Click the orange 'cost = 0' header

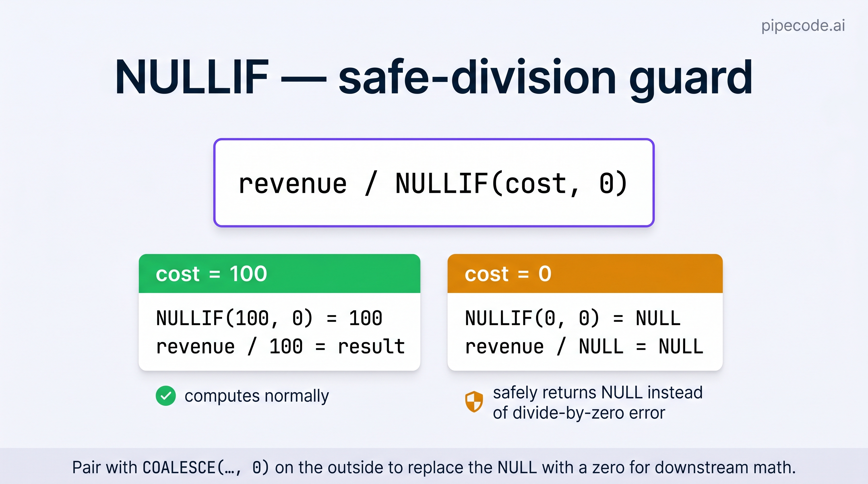585,274
